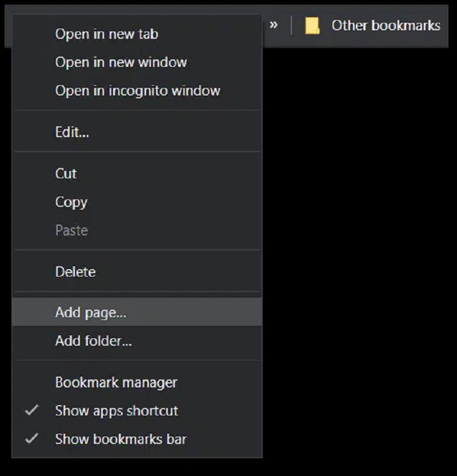This screenshot has height=476, width=457.
Task: Click the greyed-out Paste entry
Action: point(71,231)
